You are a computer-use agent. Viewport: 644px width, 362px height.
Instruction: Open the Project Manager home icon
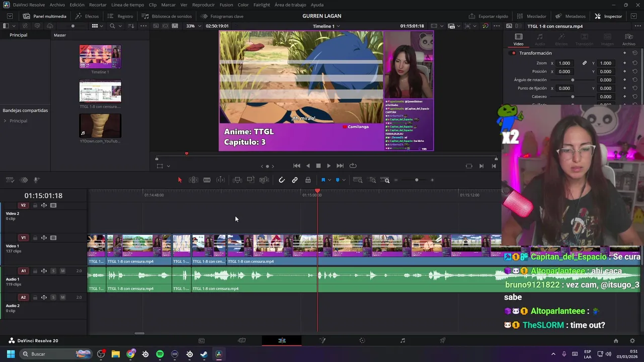coord(616,340)
